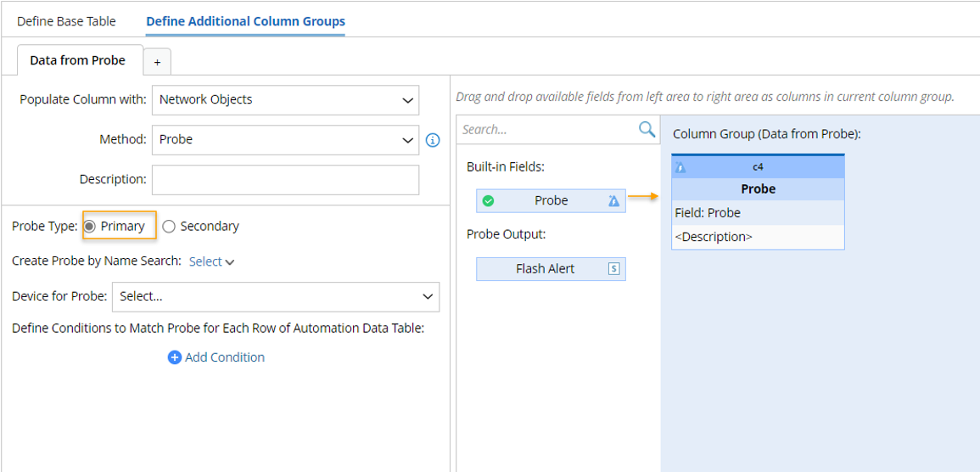
Task: Expand the Method dropdown
Action: [x=285, y=140]
